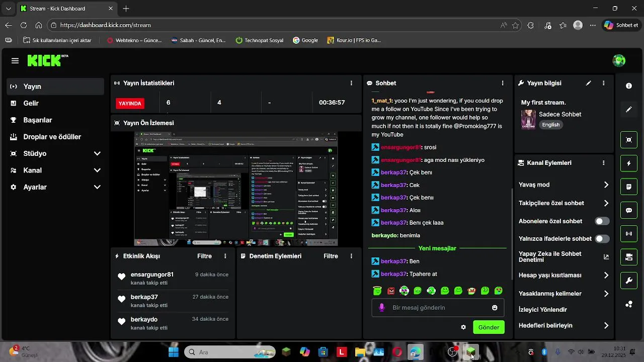The height and width of the screenshot is (362, 644).
Task: Open the profile avatar menu
Action: (x=619, y=61)
